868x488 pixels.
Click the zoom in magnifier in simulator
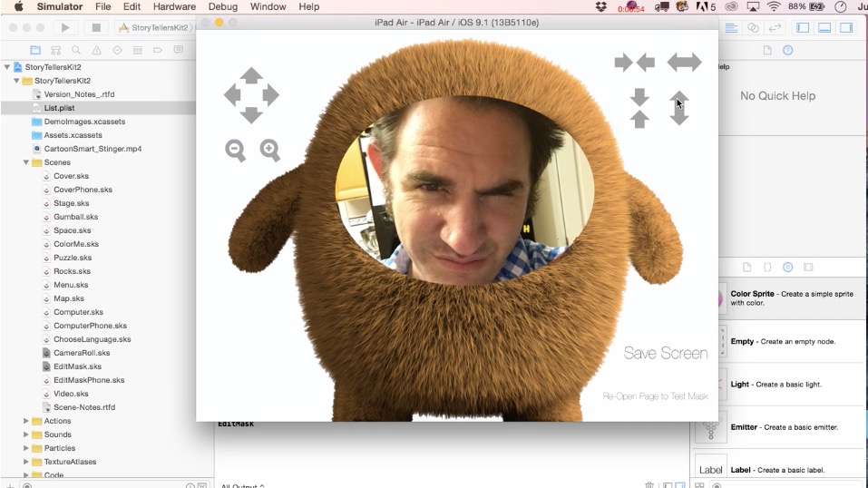(x=270, y=151)
